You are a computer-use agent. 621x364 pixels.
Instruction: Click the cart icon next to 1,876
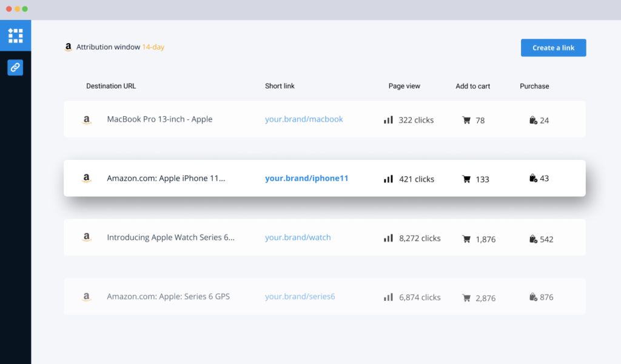click(466, 239)
